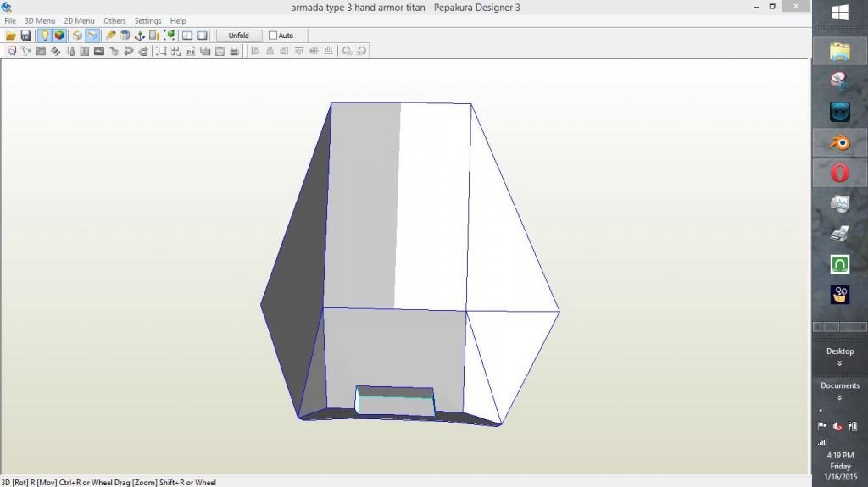This screenshot has height=487, width=868.
Task: Select the join/disjoin faces tool icon
Action: [26, 51]
